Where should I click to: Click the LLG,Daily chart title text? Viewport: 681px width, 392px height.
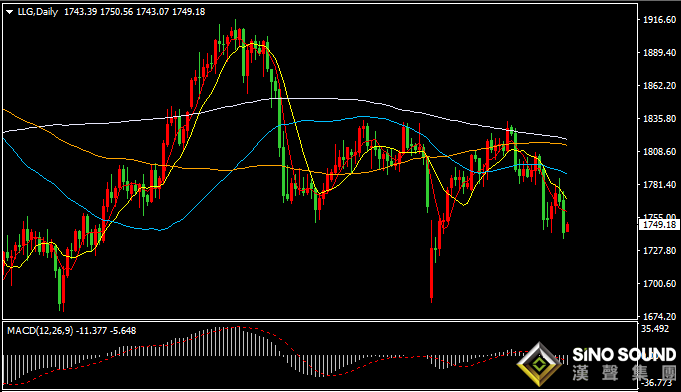tap(38, 12)
